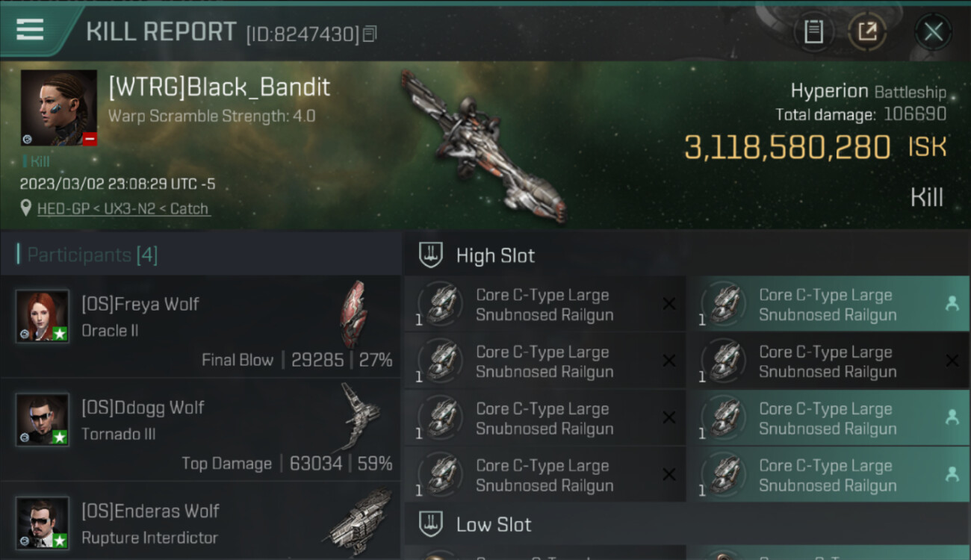Open the clipboard notes icon
The width and height of the screenshot is (971, 560).
[813, 32]
